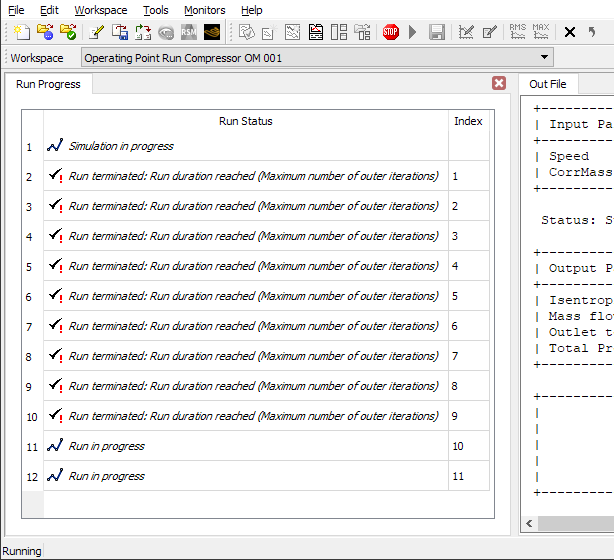Click the RMS monitor icon
Screen dimensions: 614x560
point(517,32)
